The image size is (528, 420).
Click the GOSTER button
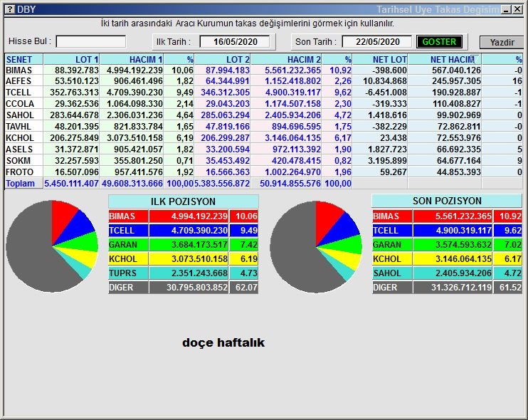tap(439, 42)
